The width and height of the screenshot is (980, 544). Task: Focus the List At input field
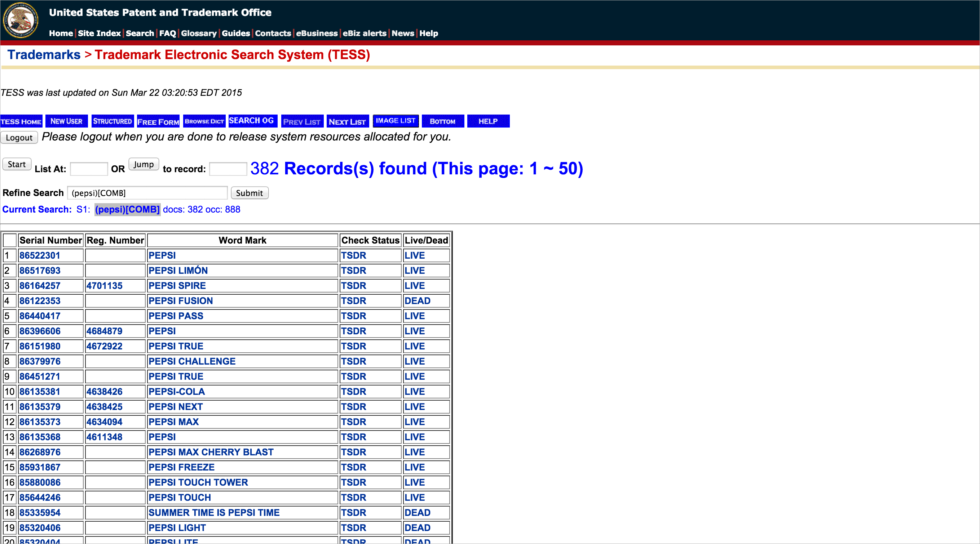89,169
